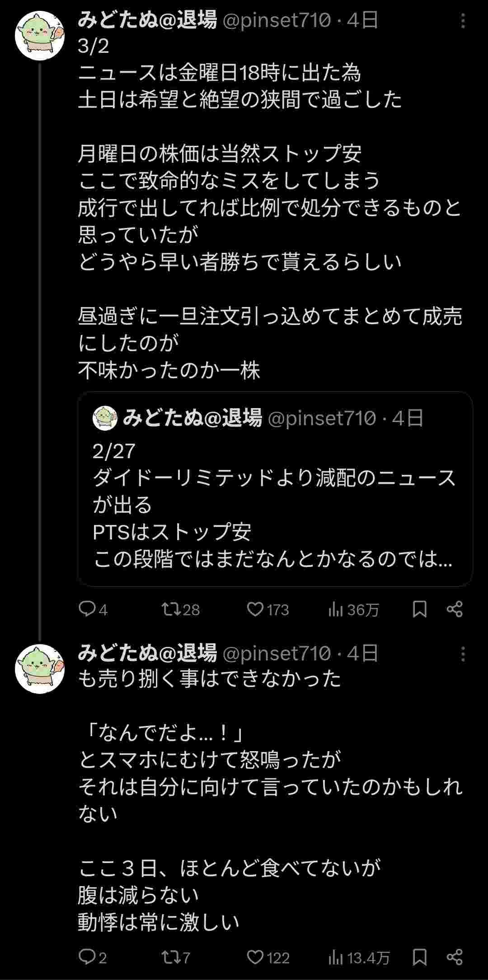Screen dimensions: 488x980
Task: Share the first tweet
Action: 455,609
